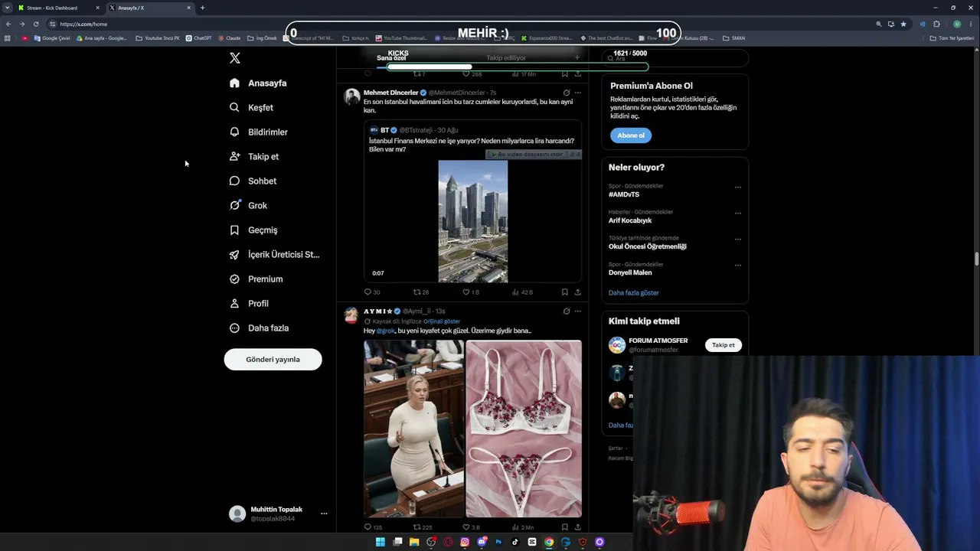This screenshot has width=980, height=551.
Task: Open Keşfet from the sidebar
Action: pyautogui.click(x=251, y=107)
